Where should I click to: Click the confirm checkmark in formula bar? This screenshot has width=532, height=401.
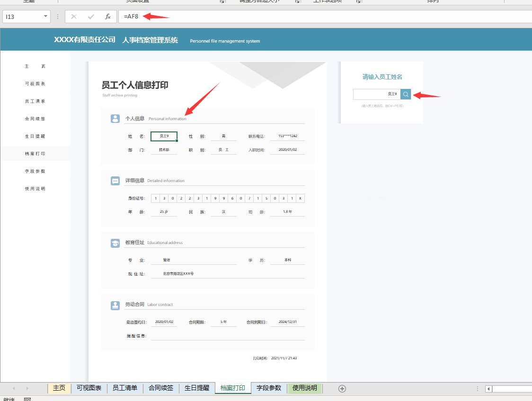[x=90, y=17]
